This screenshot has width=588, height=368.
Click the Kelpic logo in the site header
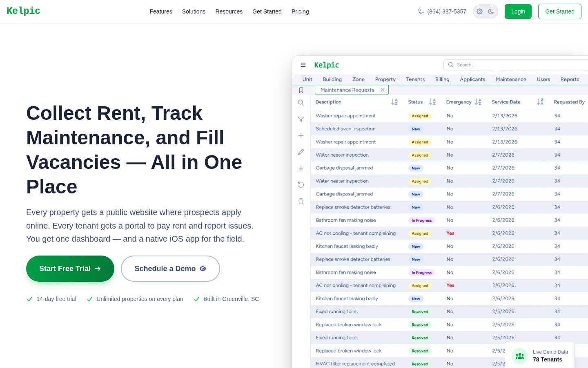coord(23,11)
